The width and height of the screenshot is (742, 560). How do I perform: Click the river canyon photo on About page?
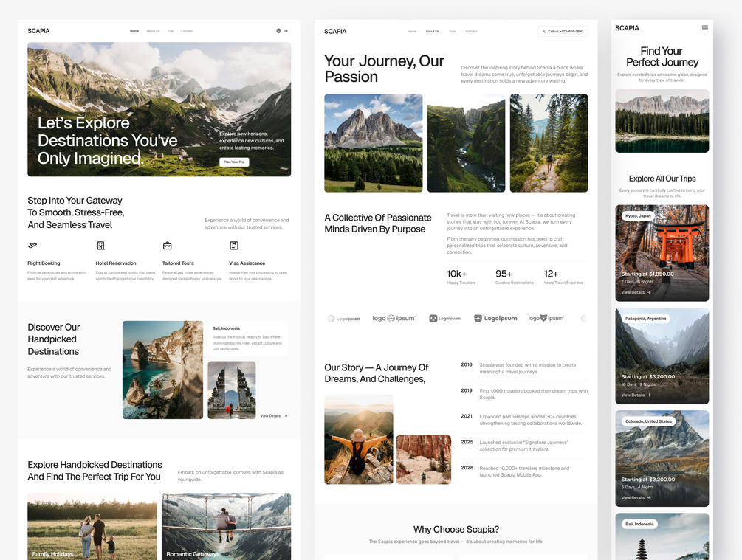pyautogui.click(x=466, y=143)
